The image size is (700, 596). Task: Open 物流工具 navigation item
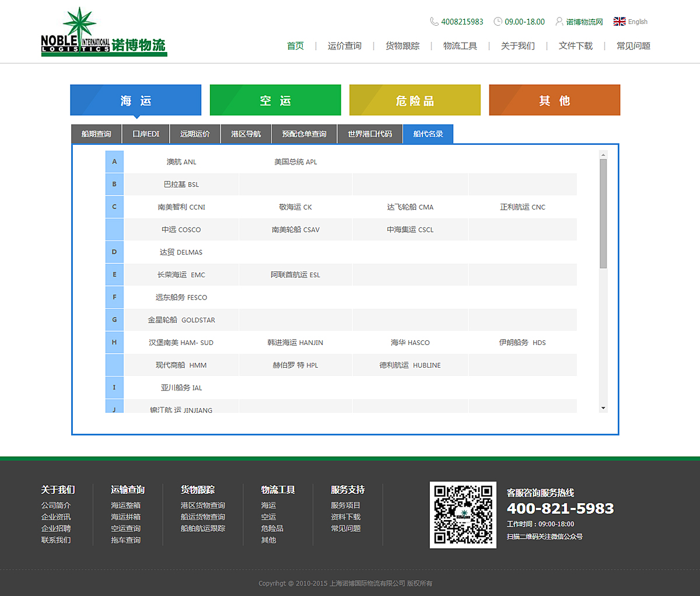(460, 46)
